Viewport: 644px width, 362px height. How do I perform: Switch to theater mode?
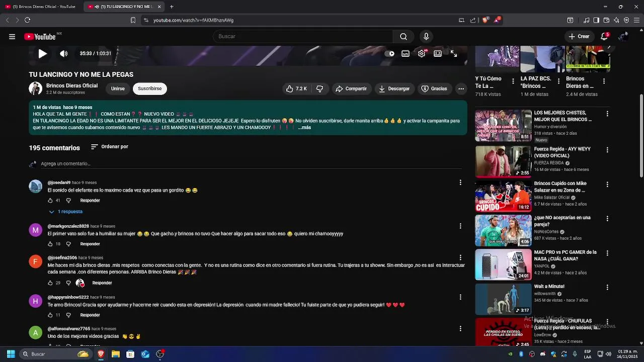pos(438,53)
